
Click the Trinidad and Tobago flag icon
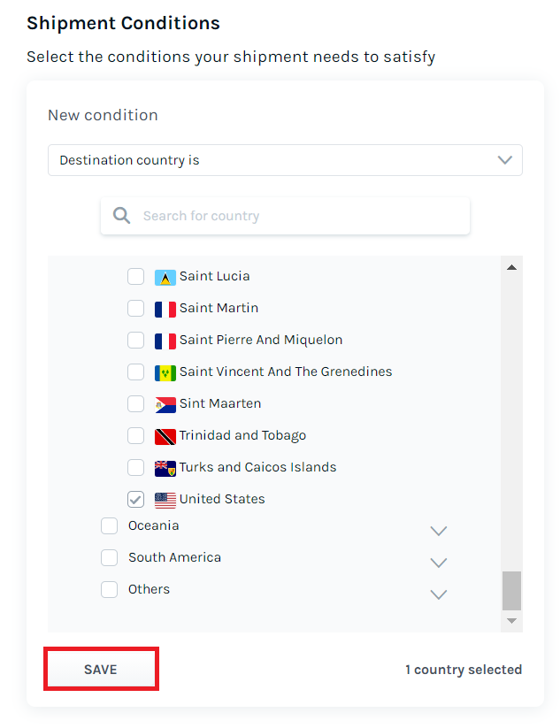click(x=165, y=436)
